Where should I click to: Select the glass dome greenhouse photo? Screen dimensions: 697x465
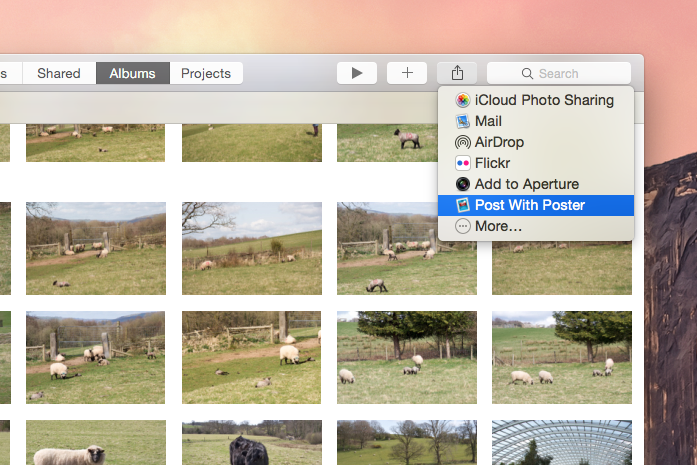click(x=562, y=442)
